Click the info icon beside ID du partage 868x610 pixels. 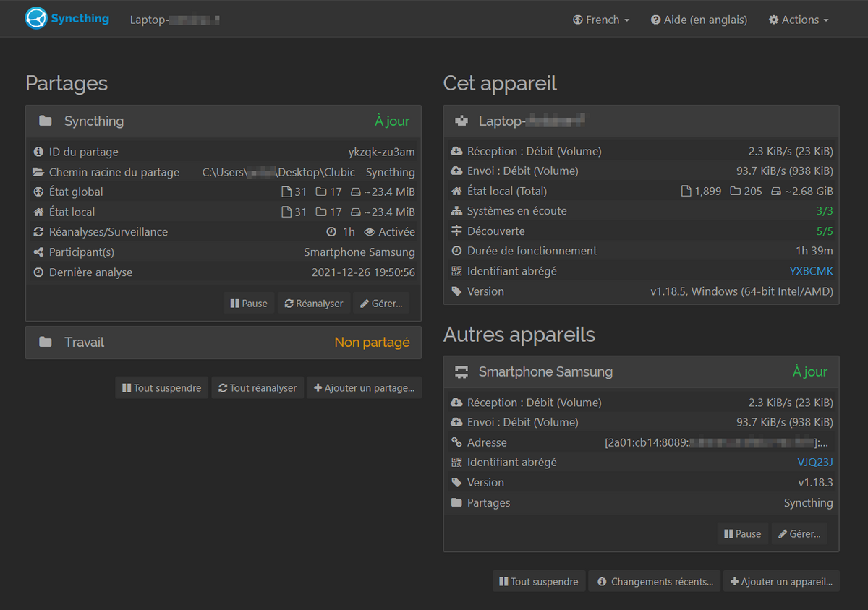coord(38,152)
